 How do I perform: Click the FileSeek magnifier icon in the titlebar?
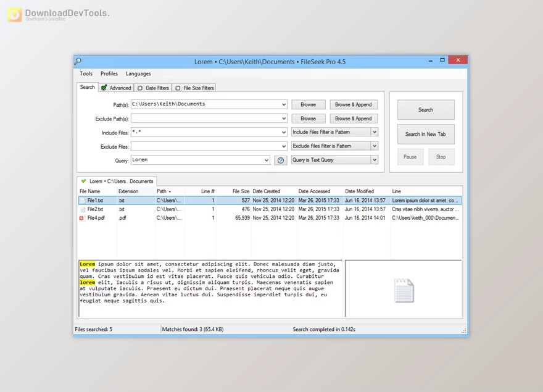(x=79, y=60)
